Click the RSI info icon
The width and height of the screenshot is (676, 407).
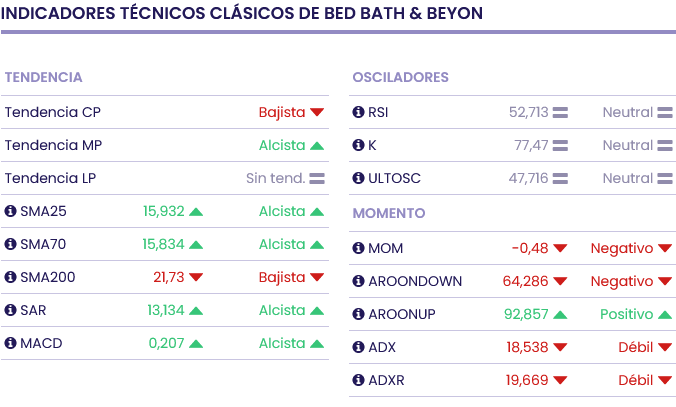(x=358, y=112)
